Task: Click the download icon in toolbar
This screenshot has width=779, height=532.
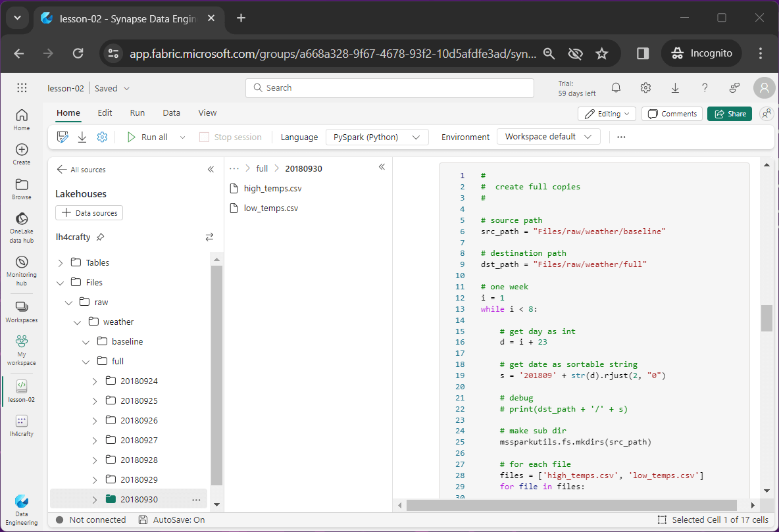Action: click(x=82, y=137)
